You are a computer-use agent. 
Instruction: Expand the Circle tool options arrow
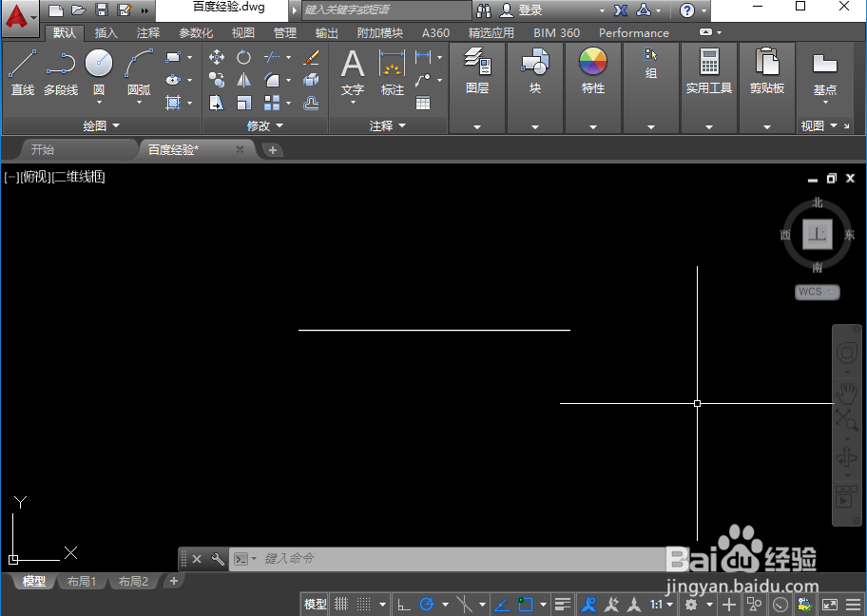pyautogui.click(x=99, y=103)
